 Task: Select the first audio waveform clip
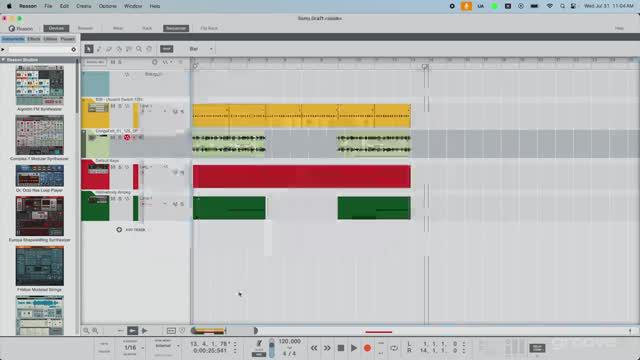(x=229, y=144)
